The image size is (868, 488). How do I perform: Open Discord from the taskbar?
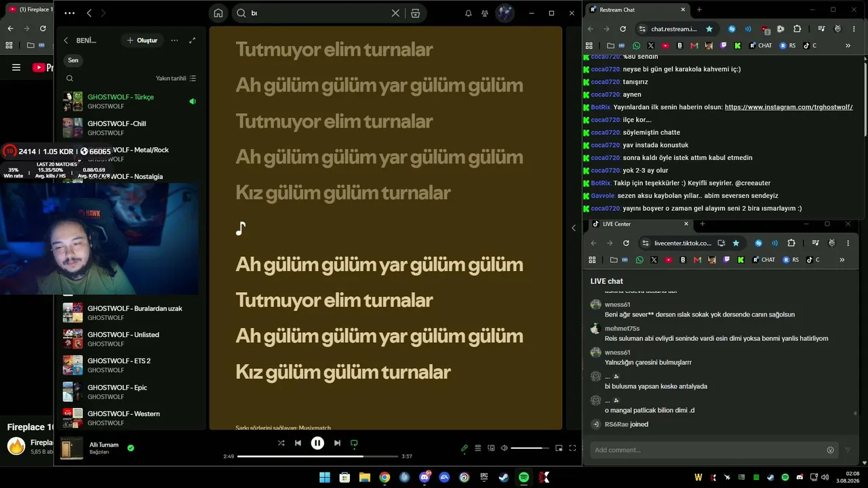click(x=425, y=477)
